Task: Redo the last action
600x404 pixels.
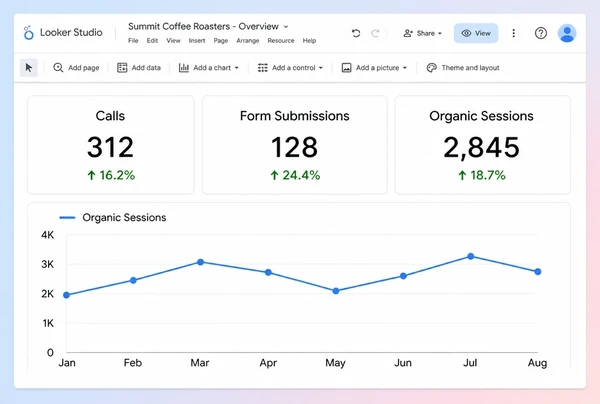Action: coord(375,33)
